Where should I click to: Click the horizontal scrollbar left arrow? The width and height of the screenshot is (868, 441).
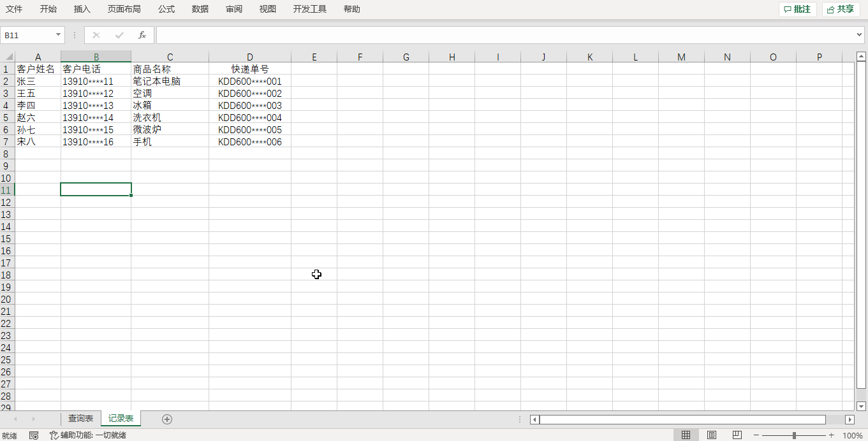pos(534,419)
